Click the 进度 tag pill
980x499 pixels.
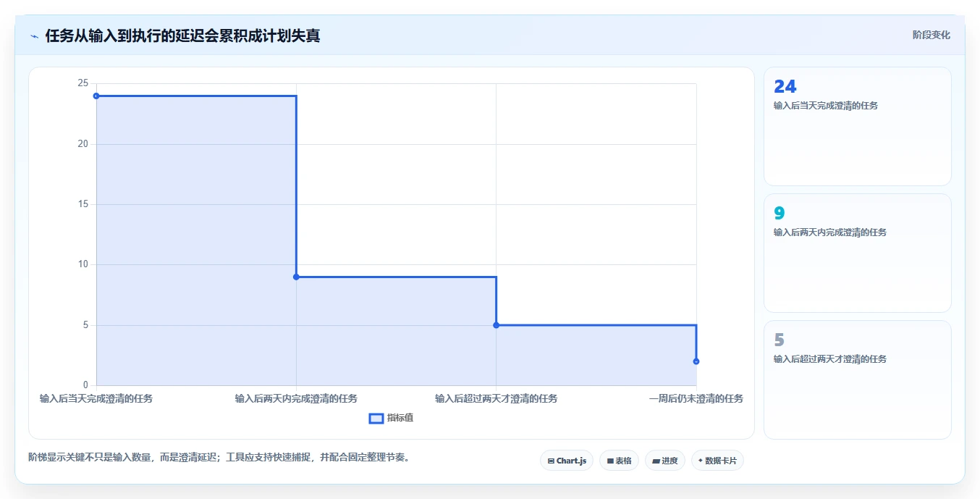[x=665, y=461]
